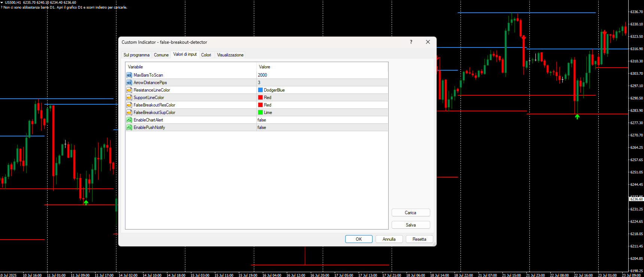Screen dimensions: 644x277
Task: Click the EnableChartAlert boolean icon
Action: 129,120
